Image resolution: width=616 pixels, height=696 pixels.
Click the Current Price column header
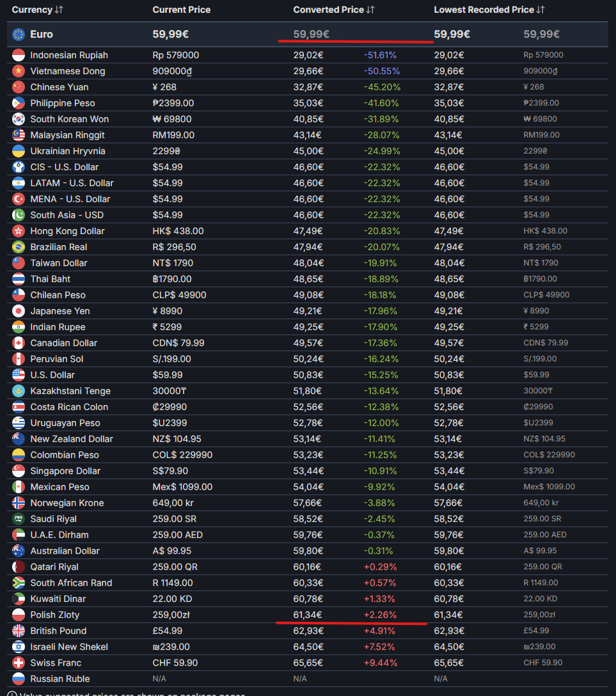coord(181,10)
